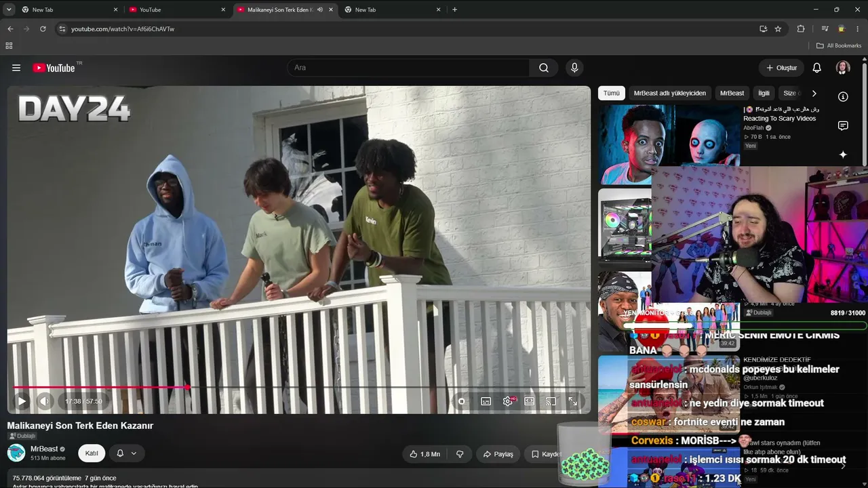Click the sparkle Ask icon

point(843,155)
